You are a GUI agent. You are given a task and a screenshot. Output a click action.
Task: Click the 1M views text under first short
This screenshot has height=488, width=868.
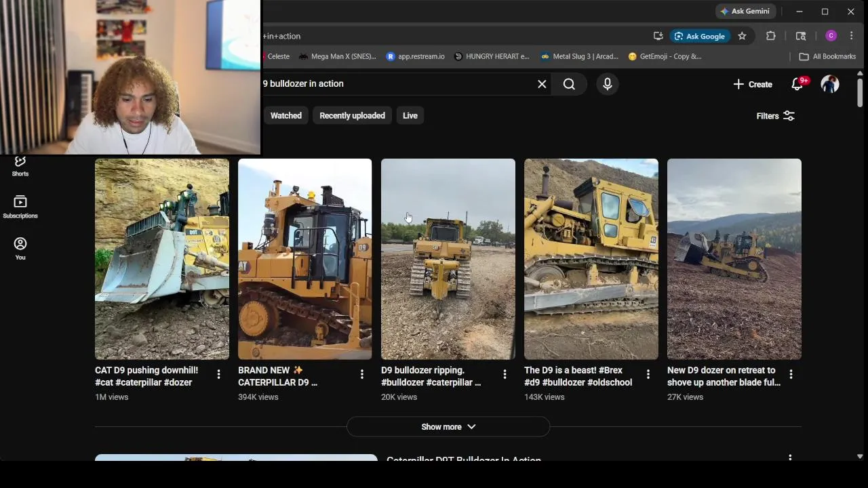(x=111, y=397)
